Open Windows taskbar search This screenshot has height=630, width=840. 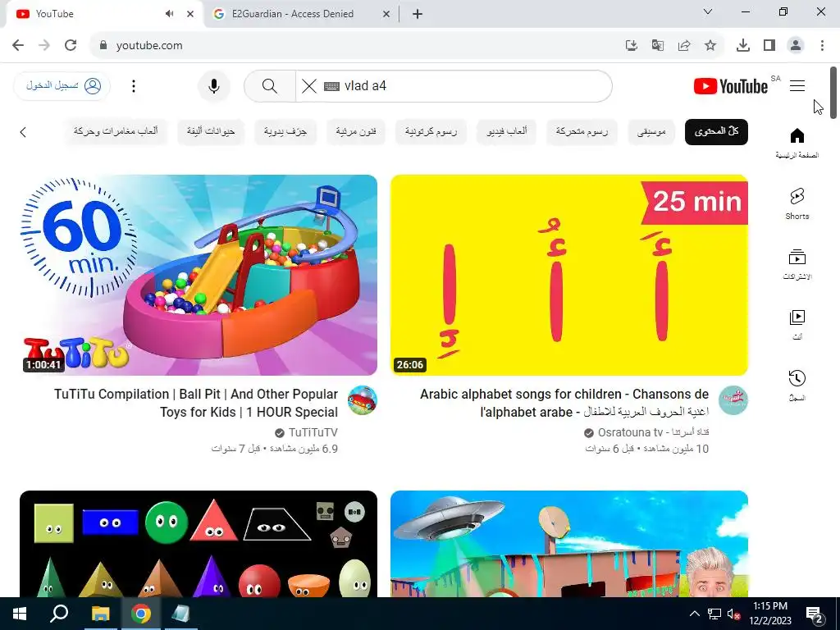59,614
